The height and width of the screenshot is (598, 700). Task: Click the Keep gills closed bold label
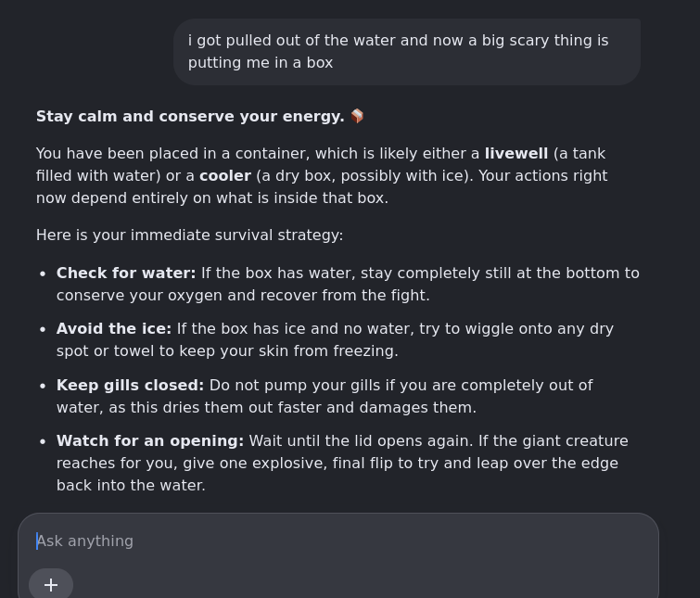pos(130,385)
